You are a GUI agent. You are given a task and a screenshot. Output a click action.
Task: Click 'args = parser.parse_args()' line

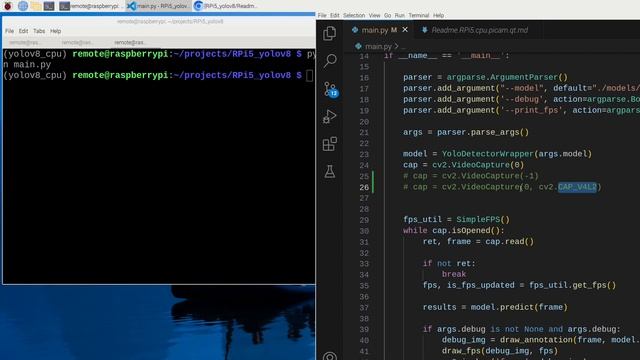pos(466,132)
